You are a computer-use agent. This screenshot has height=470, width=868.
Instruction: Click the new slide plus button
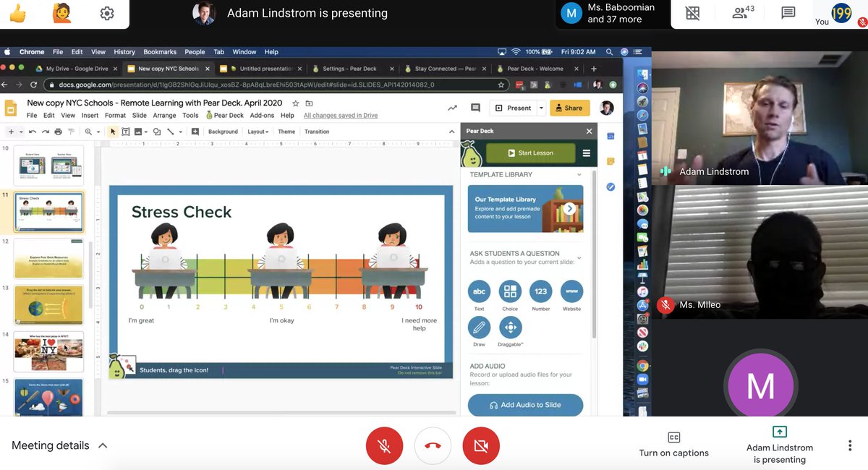11,132
